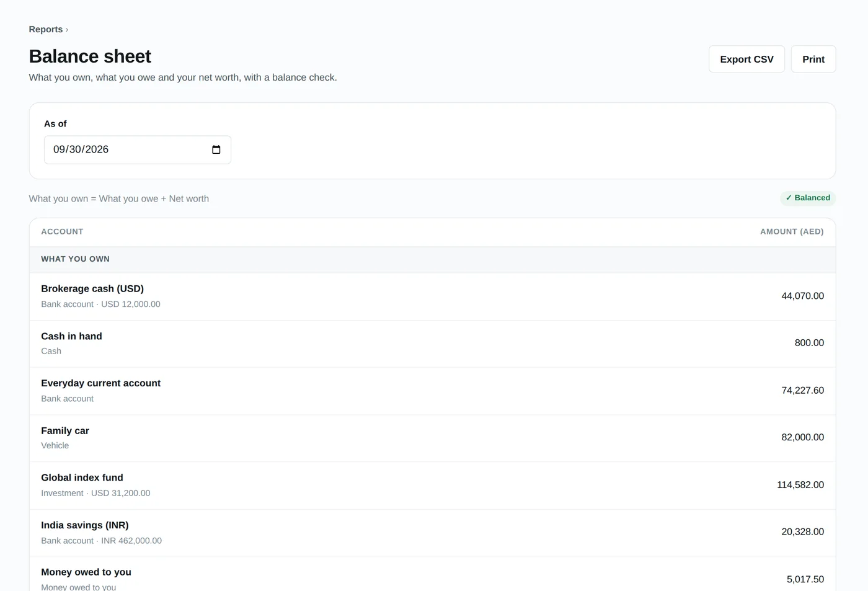Viewport: 868px width, 591px height.
Task: Click the 114,582.00 amount value
Action: 800,484
